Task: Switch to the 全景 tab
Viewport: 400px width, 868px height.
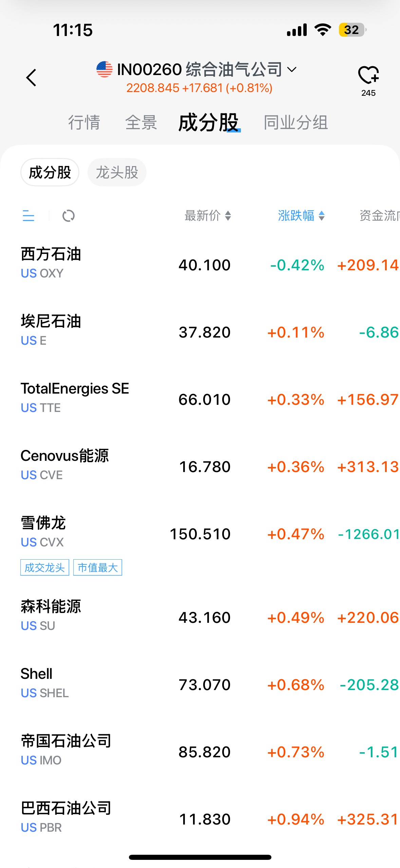Action: 141,123
